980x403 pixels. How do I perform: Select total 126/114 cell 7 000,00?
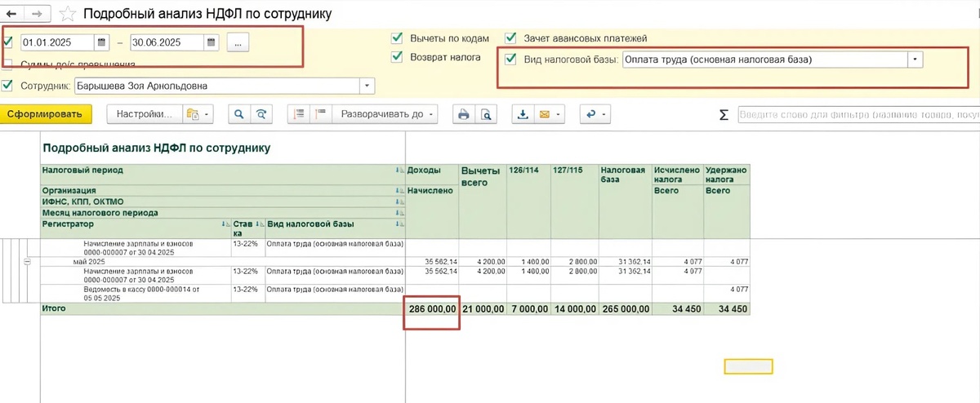coord(529,309)
